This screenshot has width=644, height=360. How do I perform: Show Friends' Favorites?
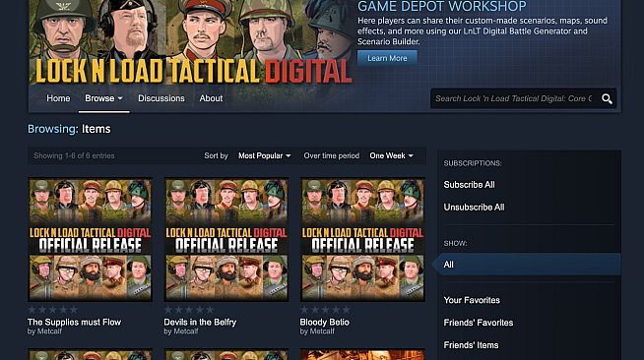click(479, 323)
